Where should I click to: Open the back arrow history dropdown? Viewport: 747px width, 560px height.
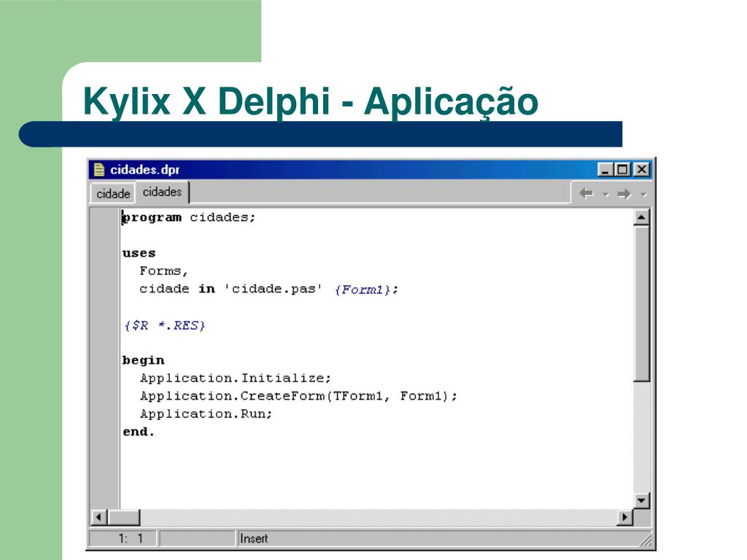pyautogui.click(x=605, y=194)
